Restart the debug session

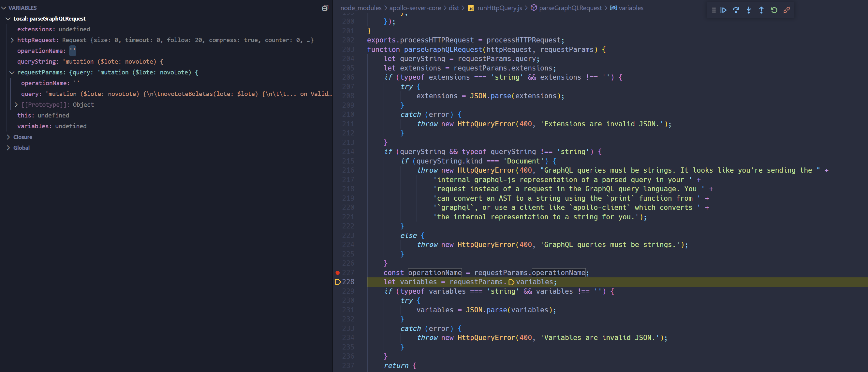(774, 10)
